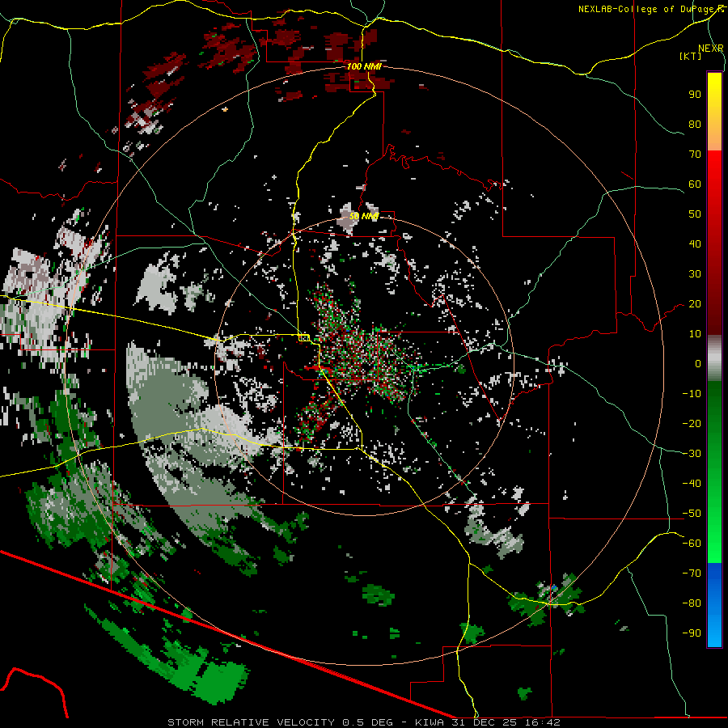Select the 0 value on velocity scale

point(698,364)
